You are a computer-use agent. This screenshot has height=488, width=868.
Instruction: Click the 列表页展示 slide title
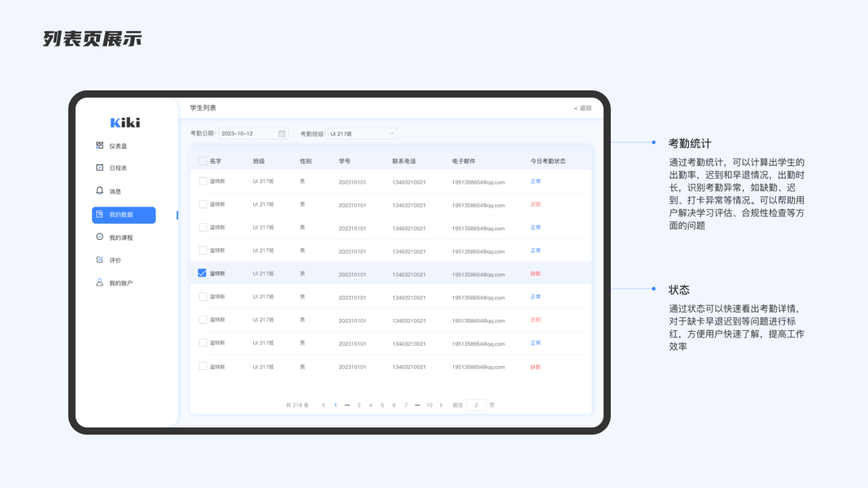(x=93, y=39)
